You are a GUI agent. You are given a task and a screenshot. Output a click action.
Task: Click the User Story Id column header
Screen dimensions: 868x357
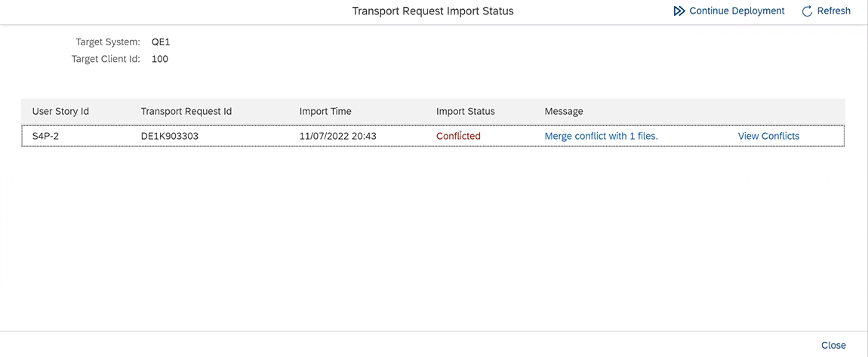coord(60,111)
